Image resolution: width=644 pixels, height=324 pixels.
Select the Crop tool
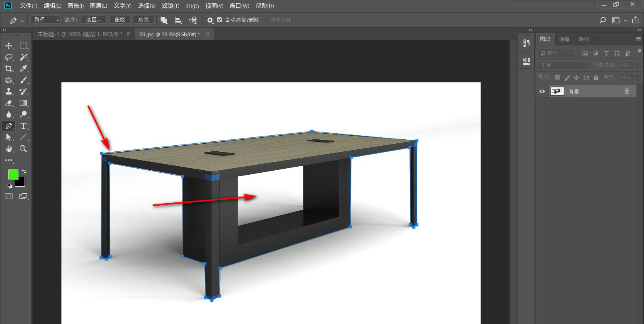coord(8,69)
